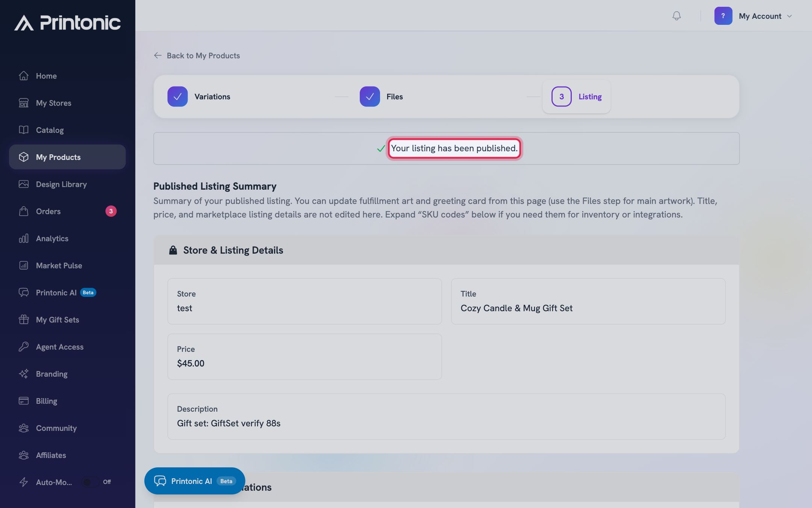
Task: Toggle the Auto-Mo switch on
Action: click(x=90, y=482)
